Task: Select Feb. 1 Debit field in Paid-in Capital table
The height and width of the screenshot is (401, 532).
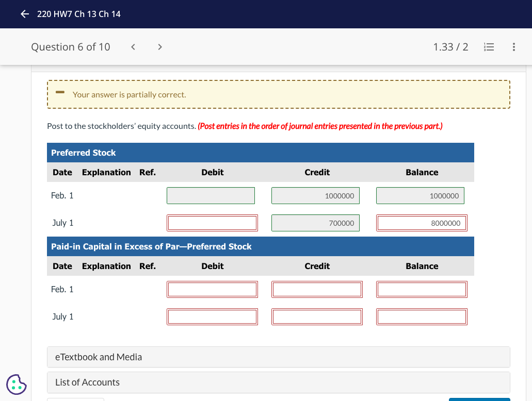Action: 212,289
